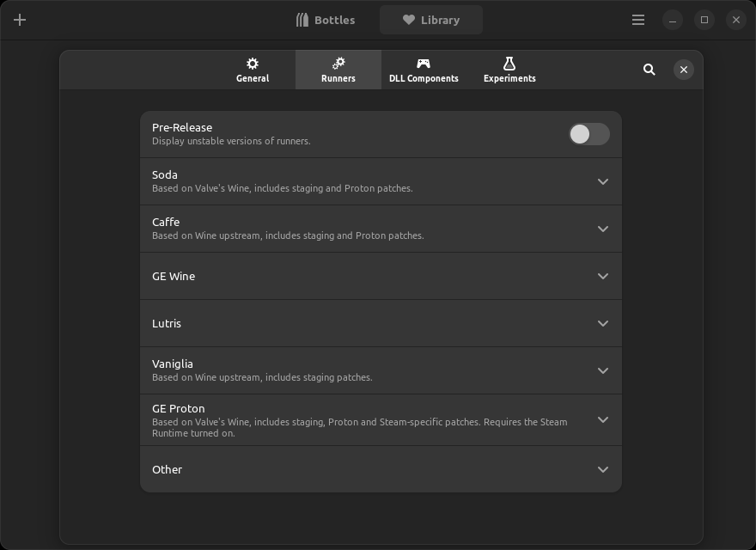The image size is (756, 550).
Task: Enable the Pre-Release runners toggle
Action: pos(588,134)
